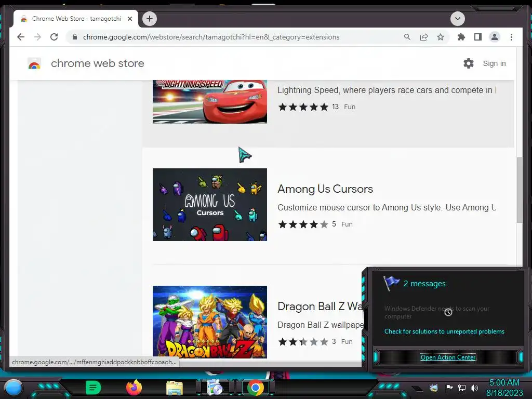Open the Dragon Ball Z extension title
The image size is (532, 399).
pos(320,307)
